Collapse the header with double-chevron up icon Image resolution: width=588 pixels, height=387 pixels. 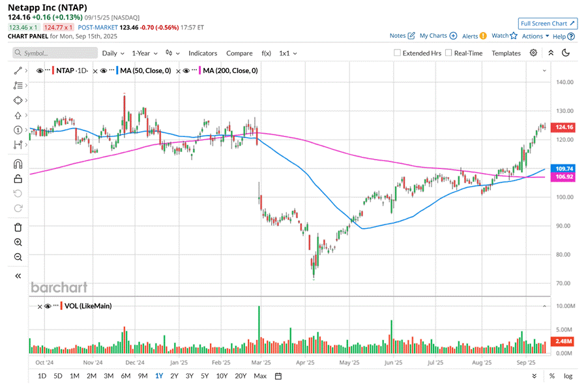pyautogui.click(x=551, y=53)
